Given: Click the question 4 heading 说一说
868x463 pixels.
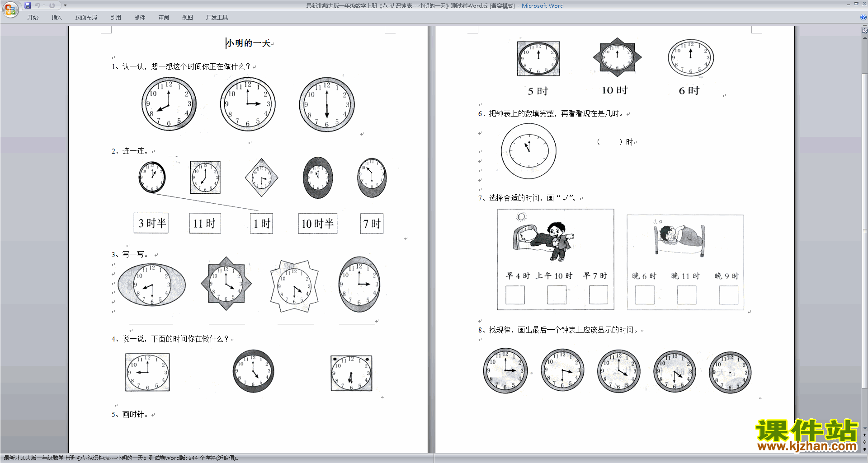Looking at the screenshot, I should pyautogui.click(x=170, y=339).
